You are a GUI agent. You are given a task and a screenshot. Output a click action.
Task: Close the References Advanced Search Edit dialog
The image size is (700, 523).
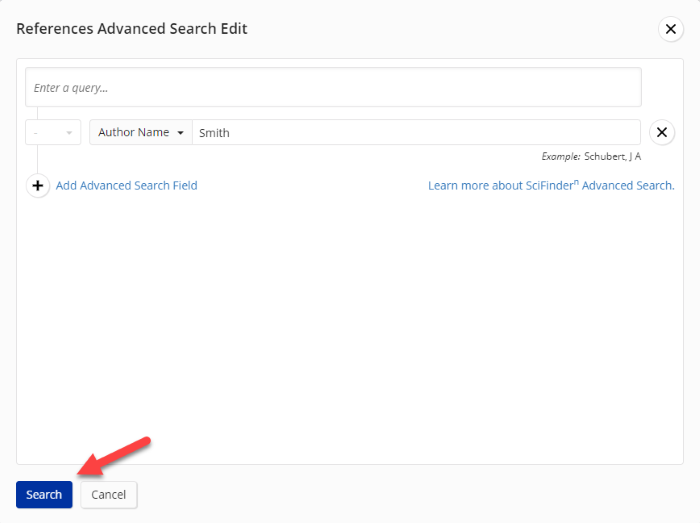pos(671,29)
